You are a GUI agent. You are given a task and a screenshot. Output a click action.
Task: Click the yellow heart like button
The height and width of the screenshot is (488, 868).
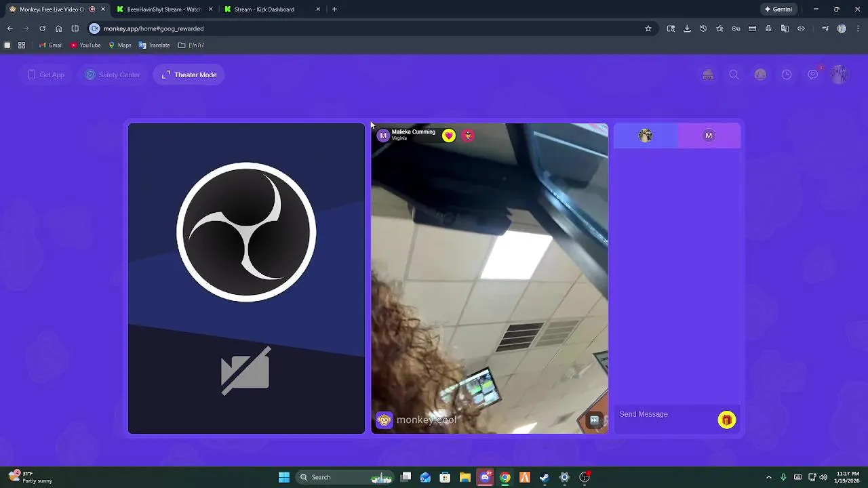click(449, 136)
